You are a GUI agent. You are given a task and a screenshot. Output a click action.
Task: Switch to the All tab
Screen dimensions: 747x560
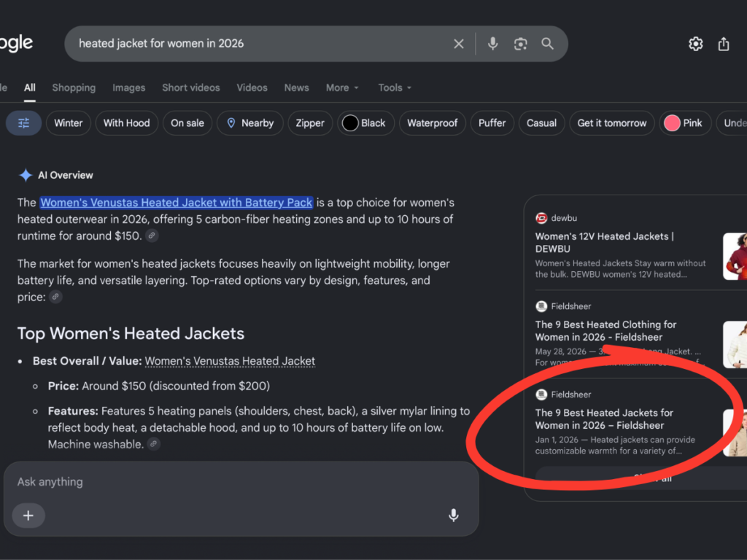click(x=29, y=87)
